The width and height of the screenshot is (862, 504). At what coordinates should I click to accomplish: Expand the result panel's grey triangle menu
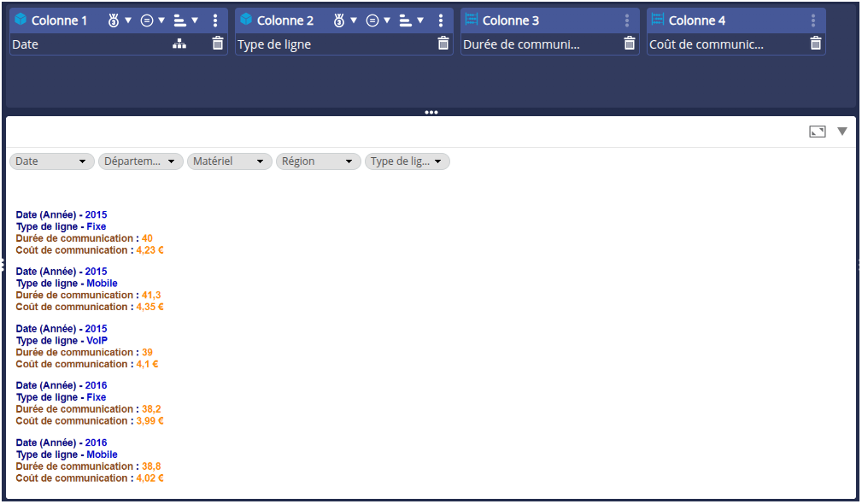tap(842, 132)
